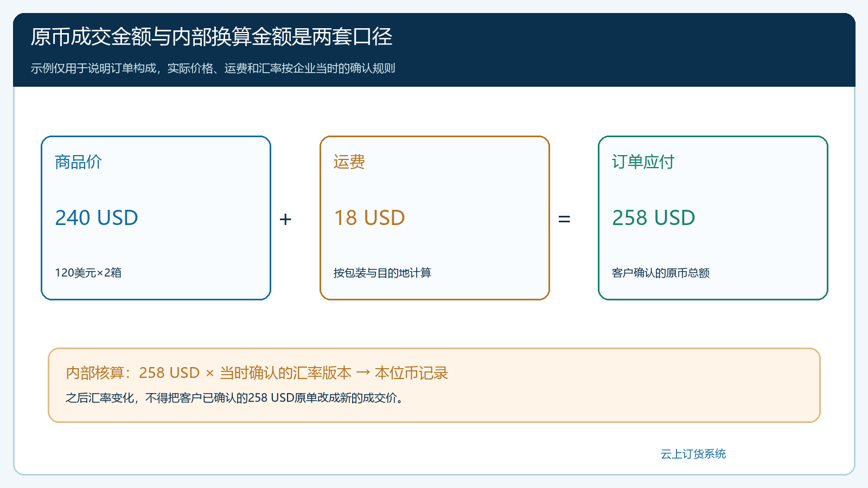Click the orange-bordered internal accounting box
Viewport: 868px width, 488px height.
tap(434, 385)
